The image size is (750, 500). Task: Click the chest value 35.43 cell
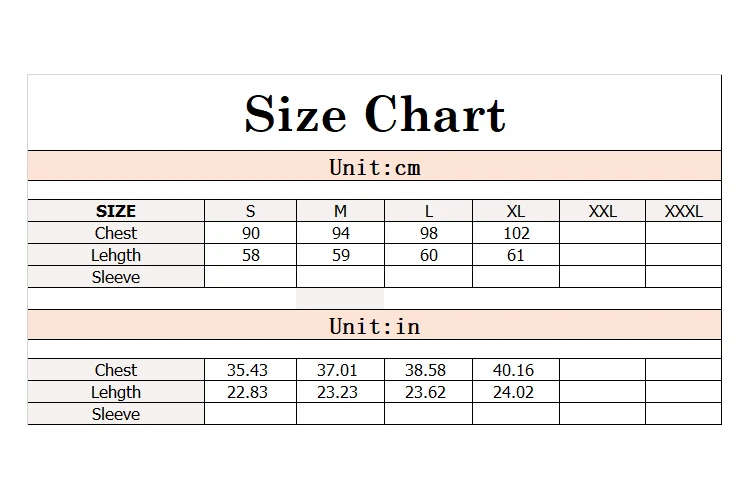(251, 370)
